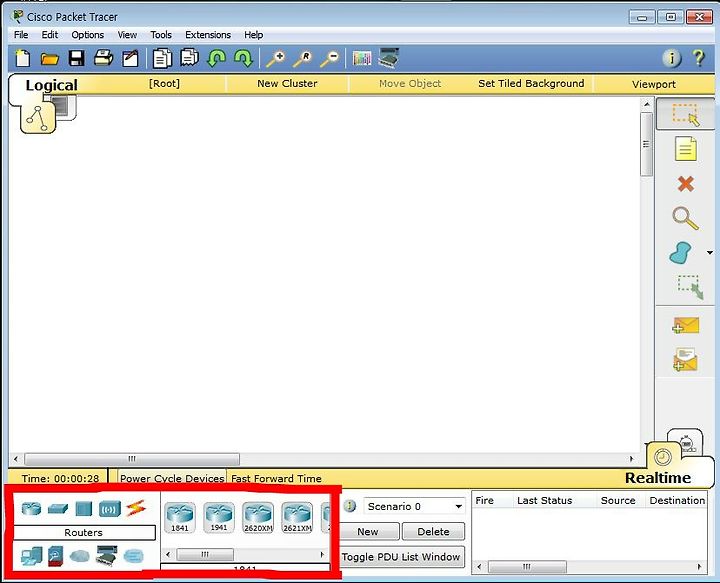Viewport: 720px width, 583px height.
Task: Open the File menu
Action: 21,35
